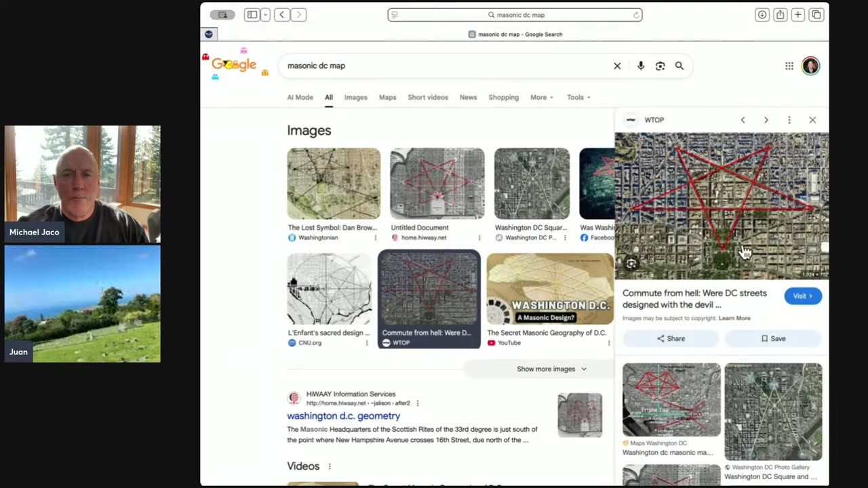
Task: Click the Save button
Action: coord(773,338)
